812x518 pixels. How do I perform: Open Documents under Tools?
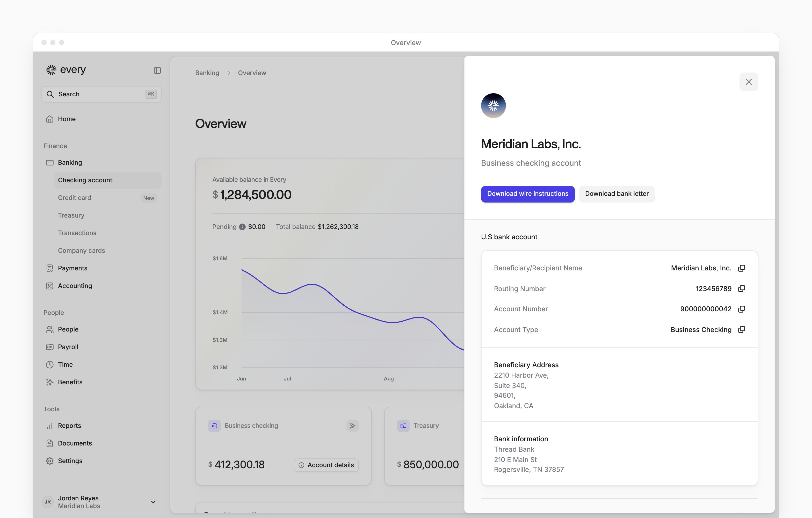point(101,443)
